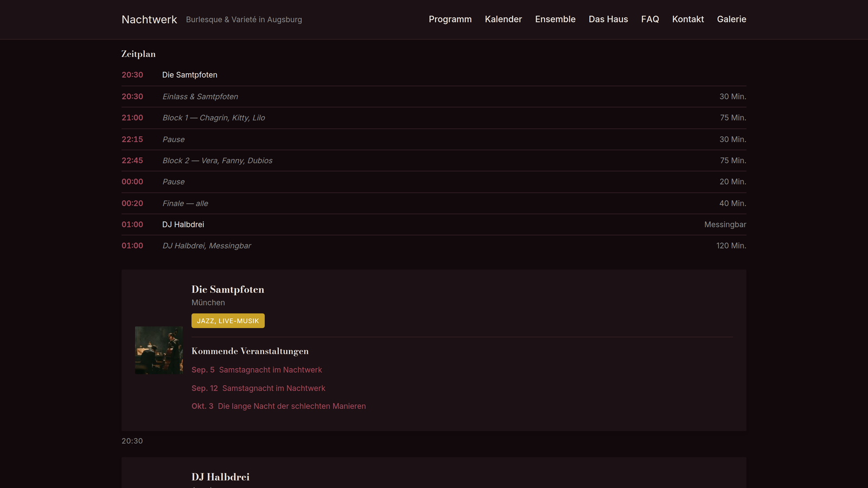Visit the Das Haus page
This screenshot has height=488, width=868.
click(608, 20)
